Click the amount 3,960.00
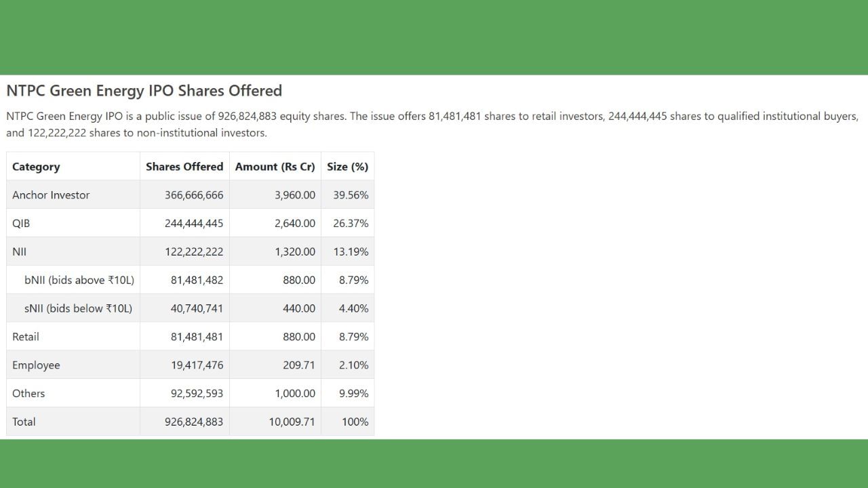 click(295, 195)
